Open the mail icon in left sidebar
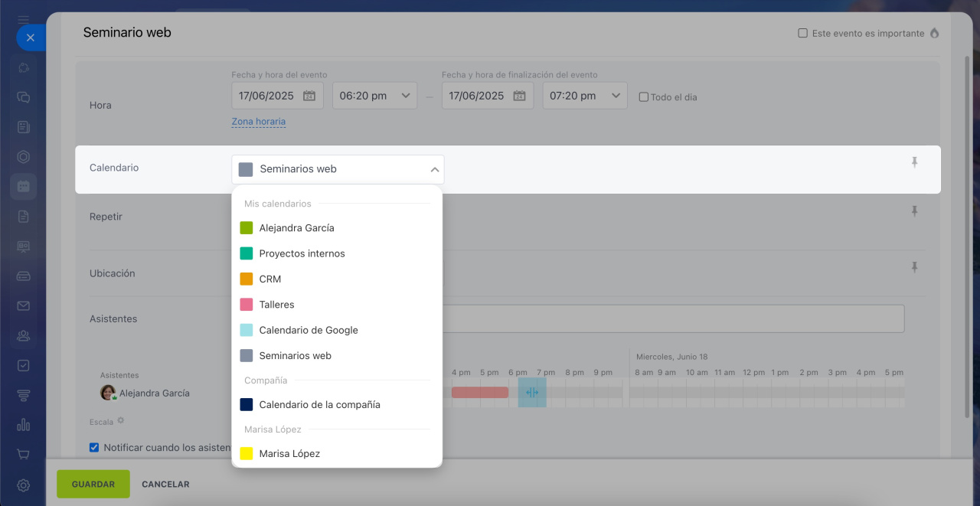This screenshot has height=506, width=980. pyautogui.click(x=23, y=305)
